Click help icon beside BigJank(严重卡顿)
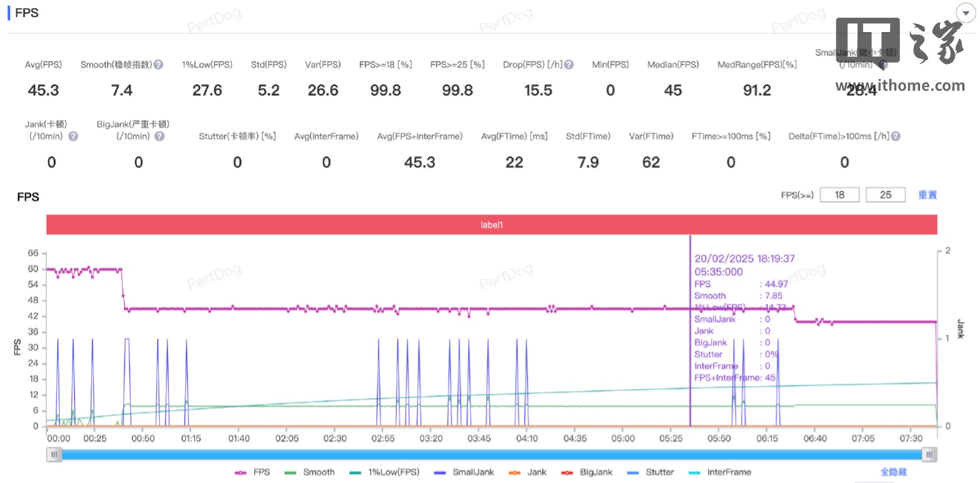The width and height of the screenshot is (980, 483). (159, 136)
